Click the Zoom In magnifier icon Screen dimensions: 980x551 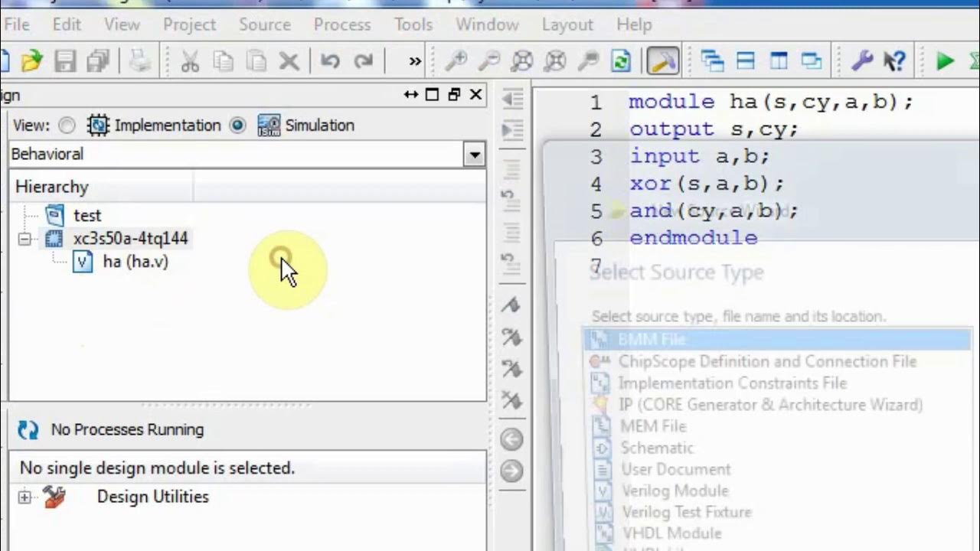click(456, 61)
